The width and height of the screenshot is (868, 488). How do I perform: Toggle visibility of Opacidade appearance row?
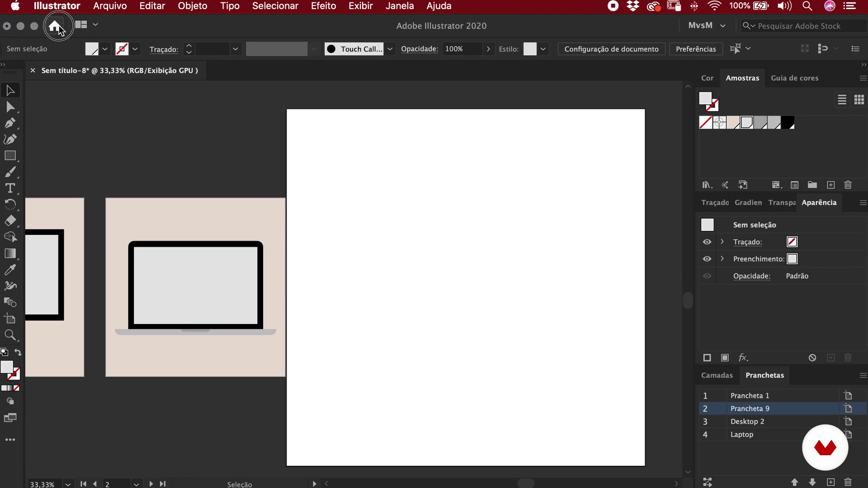click(707, 276)
